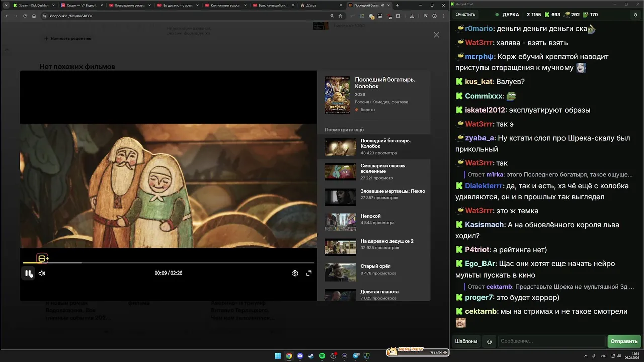Open Последний богатырь. Колобок poster
Screen dimensions: 644x362
(337, 95)
